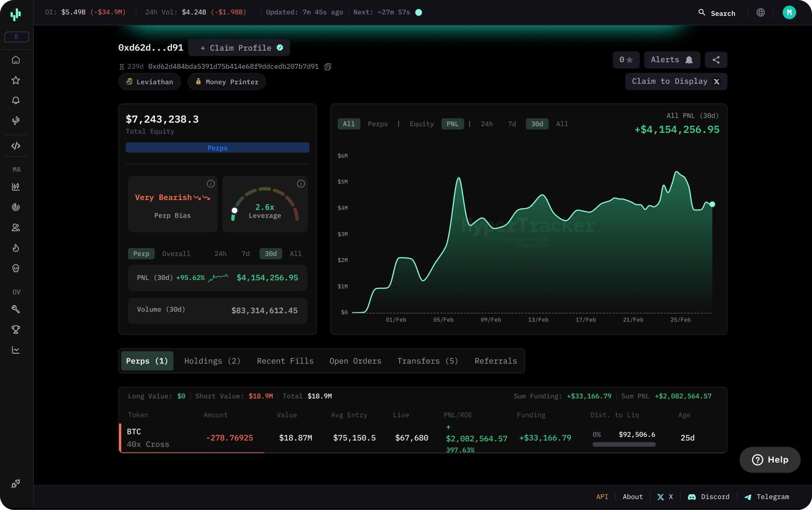The width and height of the screenshot is (812, 510).
Task: Open the trophy leaderboard icon in sidebar
Action: [16, 330]
